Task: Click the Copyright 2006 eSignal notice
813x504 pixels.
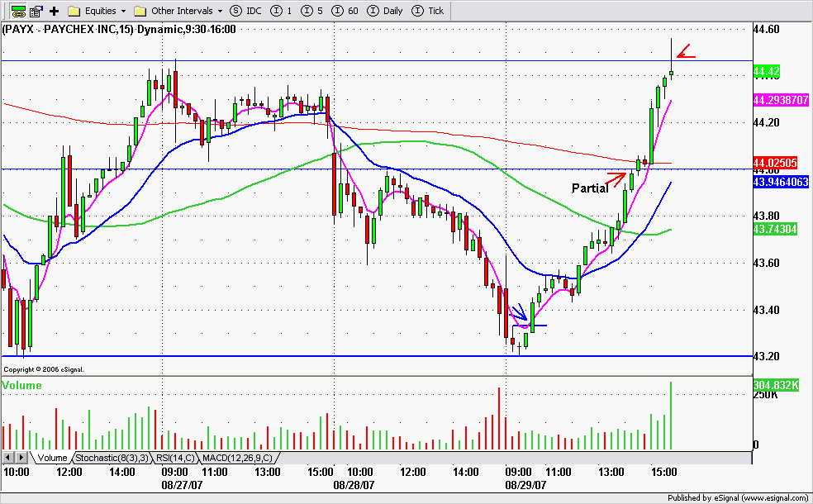Action: pyautogui.click(x=44, y=369)
